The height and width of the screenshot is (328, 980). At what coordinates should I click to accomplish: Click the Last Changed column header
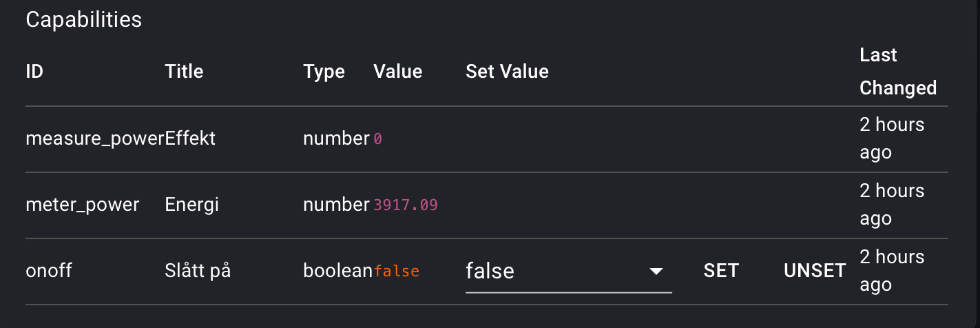click(898, 71)
